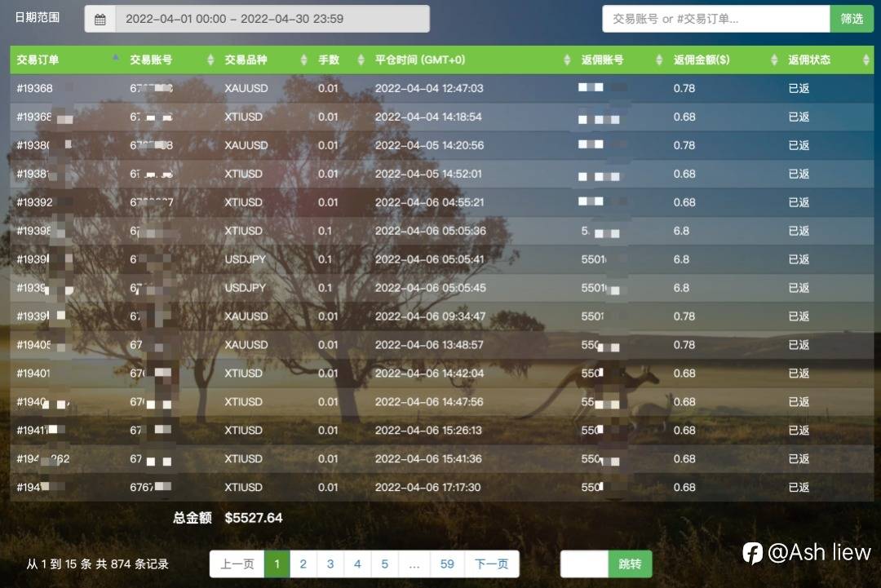The height and width of the screenshot is (588, 881).
Task: Focus the page number jump input
Action: click(x=584, y=564)
